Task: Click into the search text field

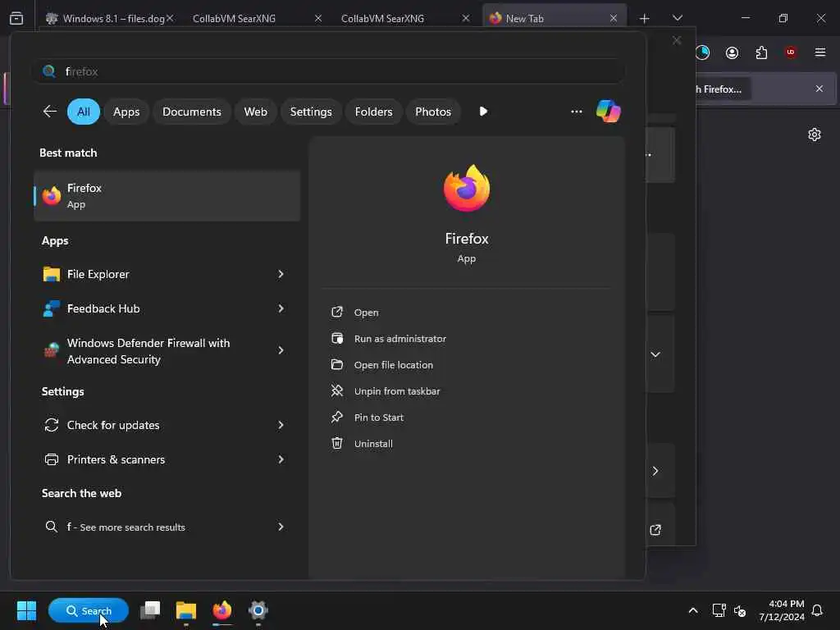Action: pos(328,71)
